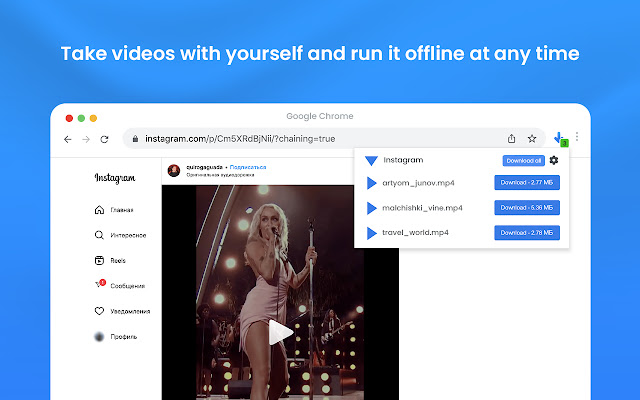Screen dimensions: 640x400
Task: Click the Сообщения menu label
Action: coord(128,286)
